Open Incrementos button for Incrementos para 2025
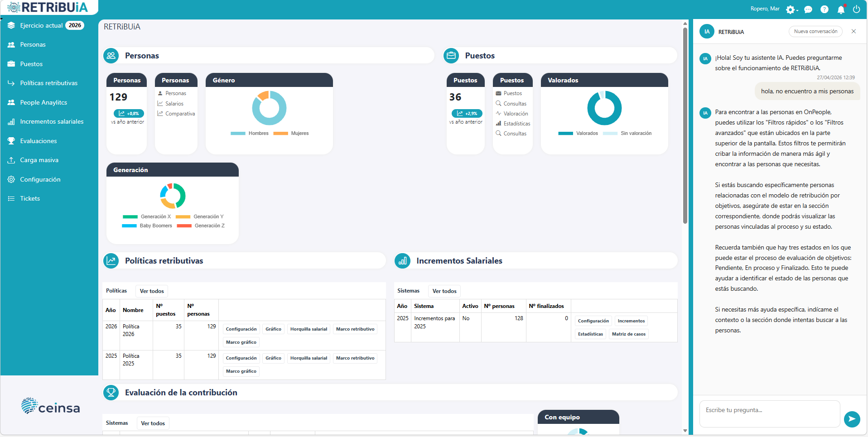Viewport: 868px width, 437px height. (631, 321)
